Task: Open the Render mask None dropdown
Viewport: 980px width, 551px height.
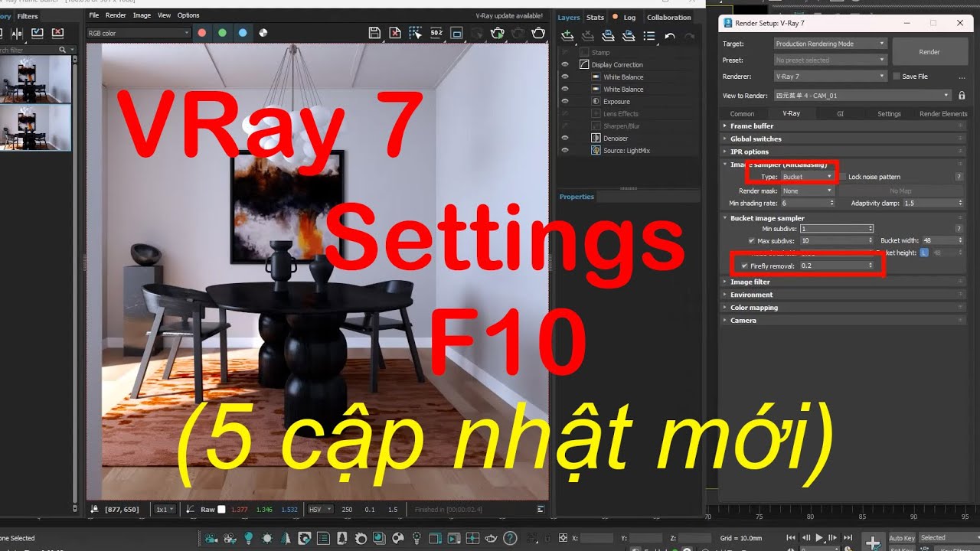Action: [807, 191]
